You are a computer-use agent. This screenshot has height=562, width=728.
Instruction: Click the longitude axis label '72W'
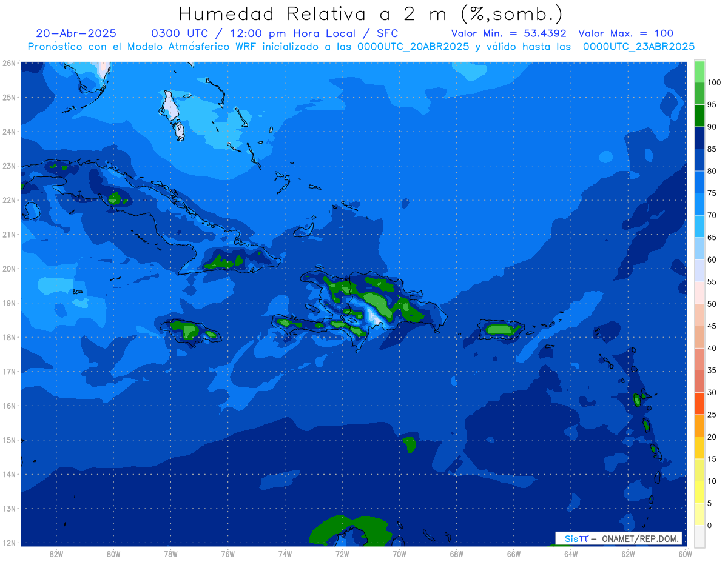[x=342, y=553]
